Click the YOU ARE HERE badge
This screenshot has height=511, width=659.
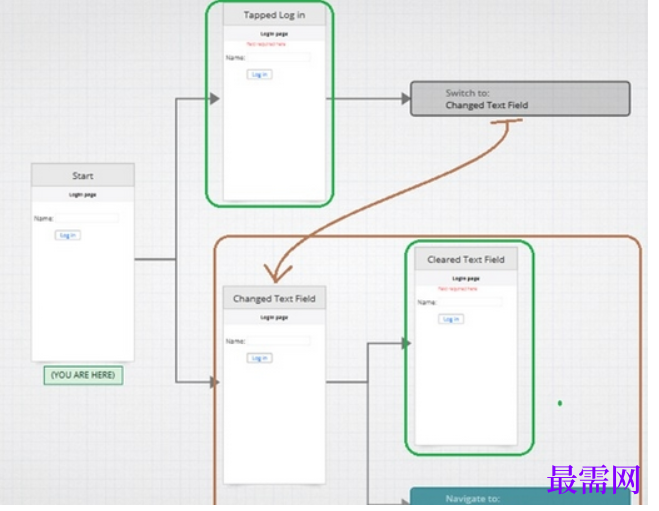coord(83,375)
